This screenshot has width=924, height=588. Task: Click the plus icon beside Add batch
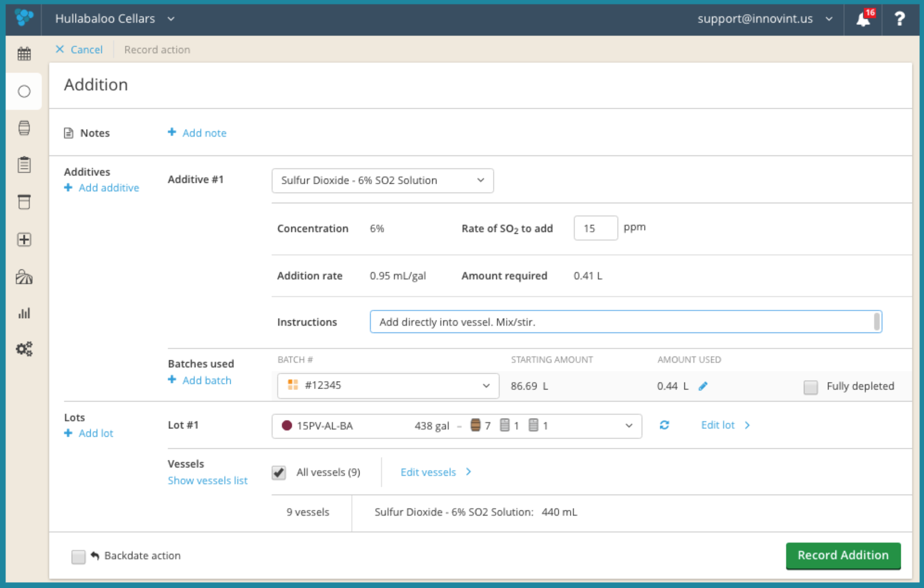(x=172, y=379)
